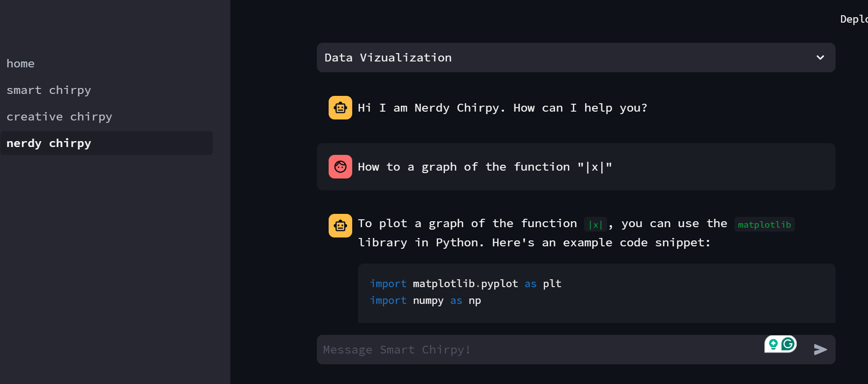Click the import numpy as np line
Viewport: 868px width, 384px height.
[x=425, y=300]
